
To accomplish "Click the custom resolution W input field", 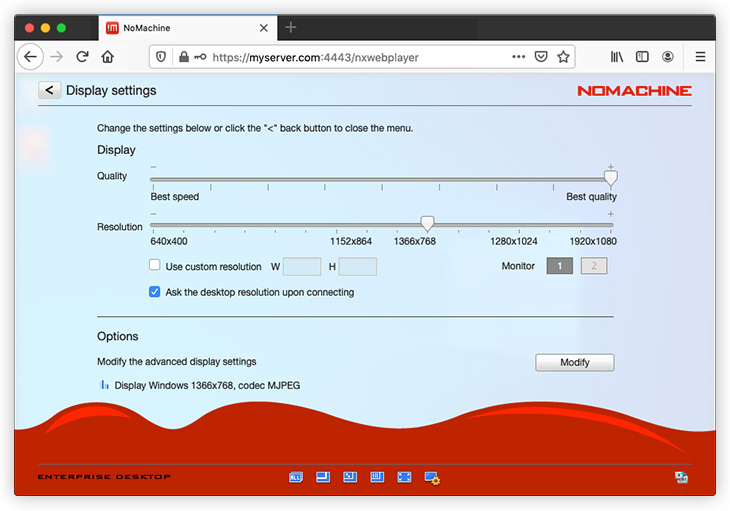I will pos(302,267).
